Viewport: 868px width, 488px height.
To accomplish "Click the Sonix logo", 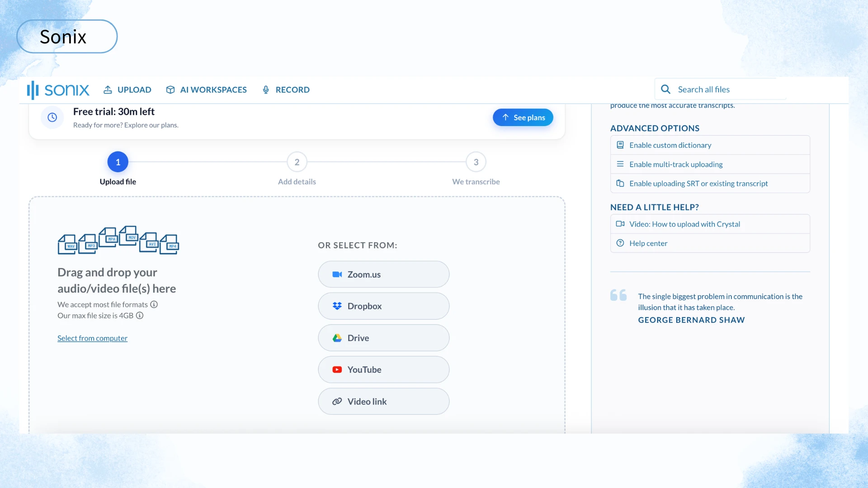I will tap(58, 90).
